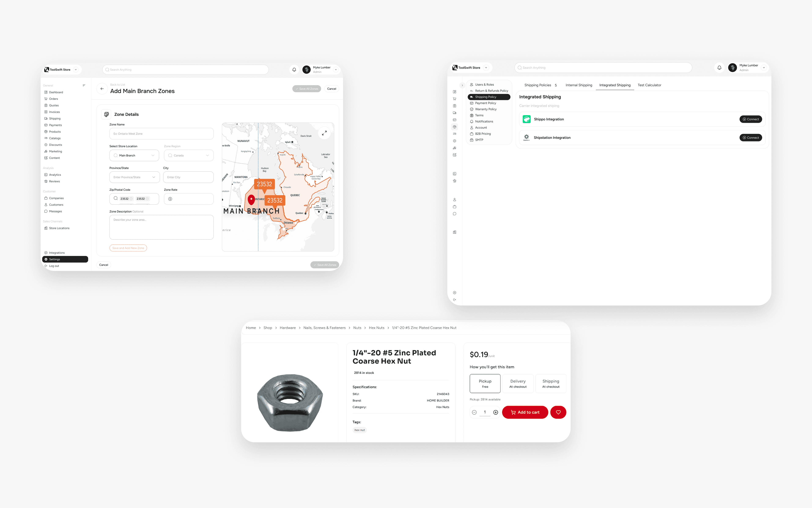Switch to Internal Shipping tab
This screenshot has width=812, height=508.
click(579, 85)
